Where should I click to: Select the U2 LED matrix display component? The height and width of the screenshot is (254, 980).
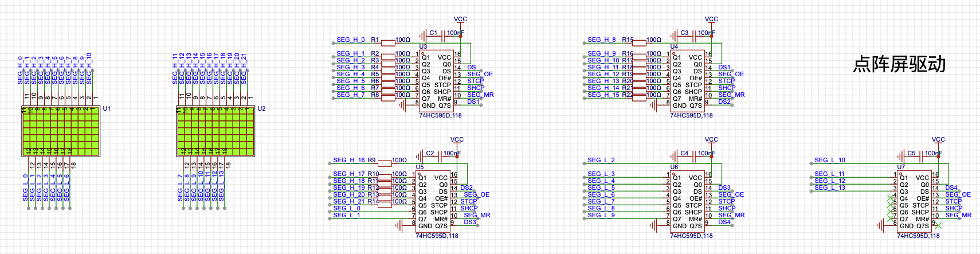(215, 131)
